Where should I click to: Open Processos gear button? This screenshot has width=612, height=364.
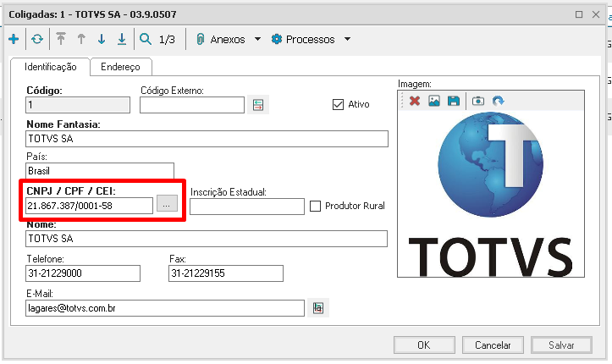coord(303,40)
